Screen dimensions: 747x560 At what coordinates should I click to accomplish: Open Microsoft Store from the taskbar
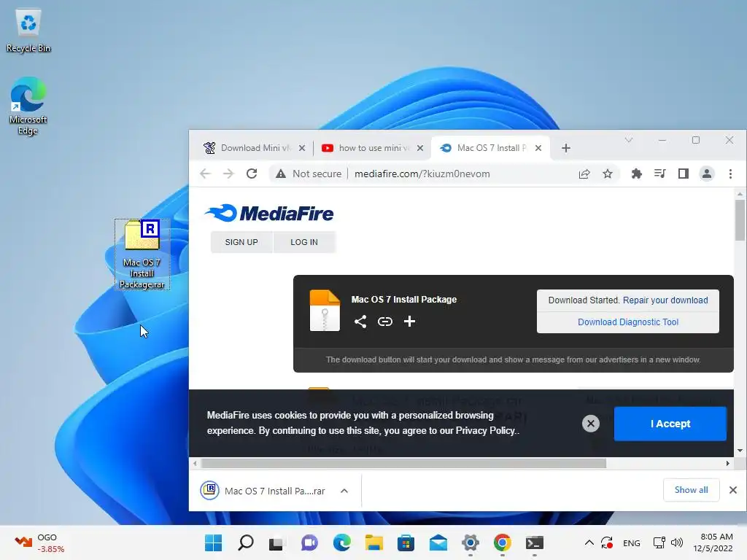(406, 542)
